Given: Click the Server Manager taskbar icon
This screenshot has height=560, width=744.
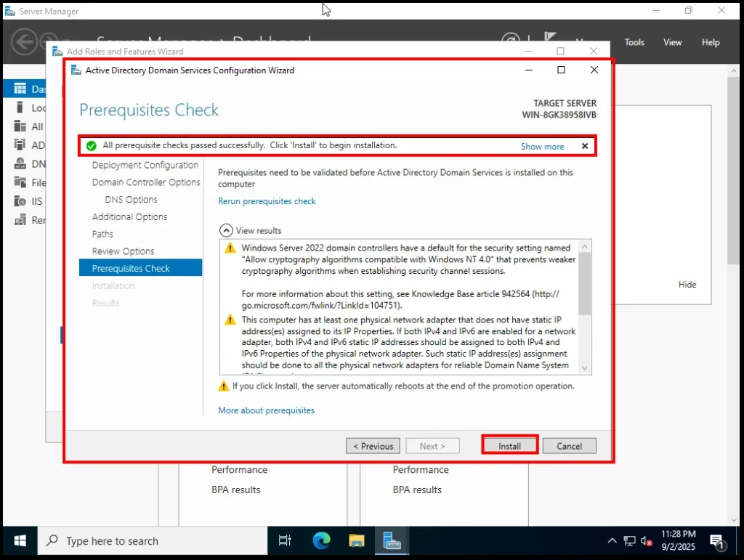Looking at the screenshot, I should click(392, 540).
